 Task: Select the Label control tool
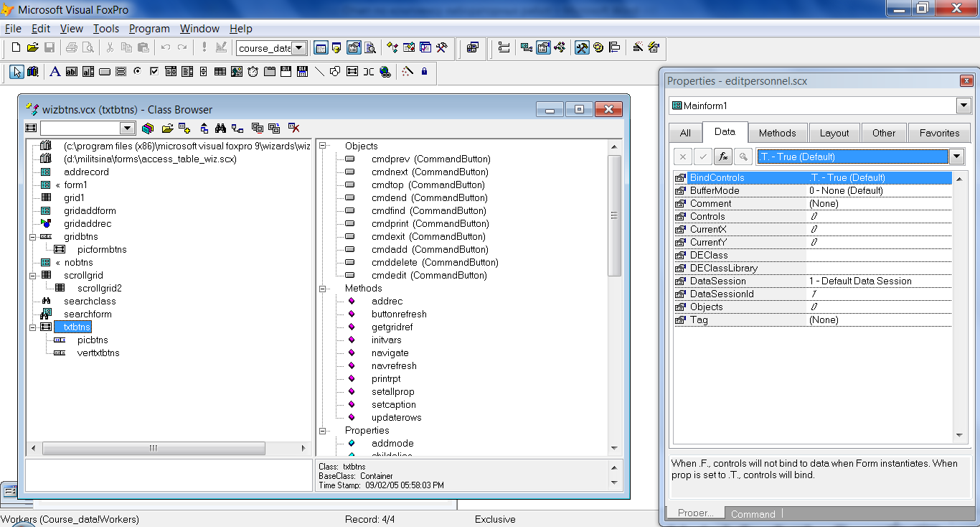(55, 72)
